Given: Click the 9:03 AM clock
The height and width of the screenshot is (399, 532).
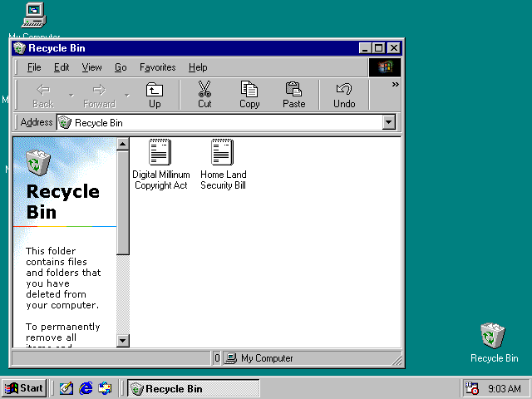Looking at the screenshot, I should tap(505, 388).
